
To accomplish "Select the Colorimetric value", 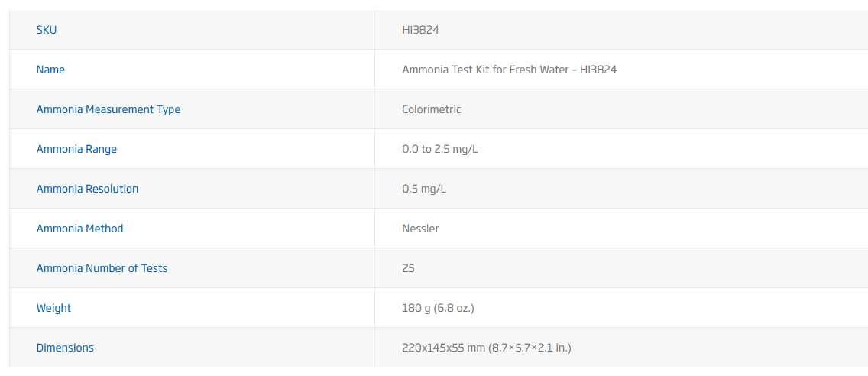I will click(432, 109).
